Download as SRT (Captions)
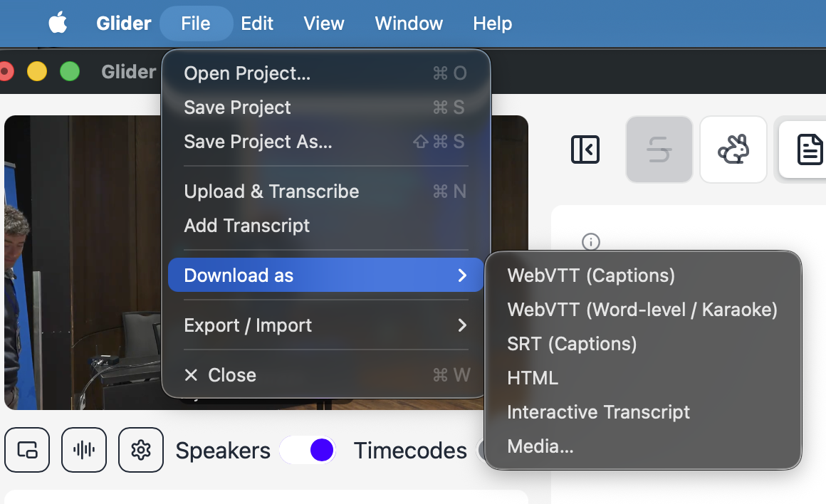Viewport: 826px width, 504px height. 643,344
